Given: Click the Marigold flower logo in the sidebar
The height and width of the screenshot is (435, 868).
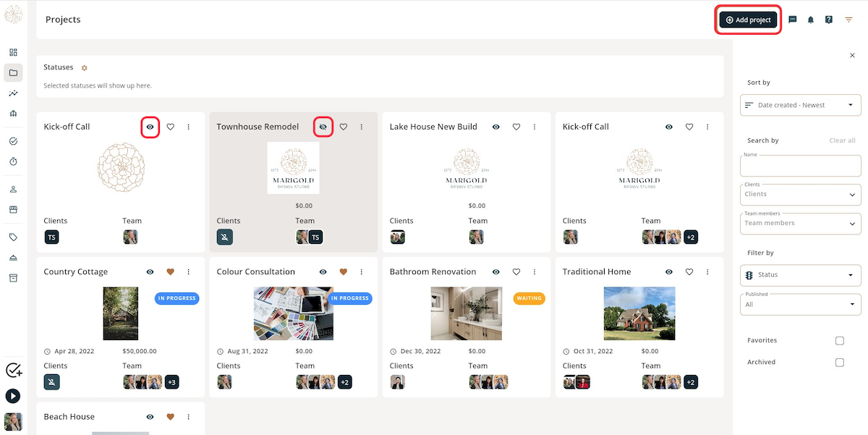Looking at the screenshot, I should tap(13, 14).
